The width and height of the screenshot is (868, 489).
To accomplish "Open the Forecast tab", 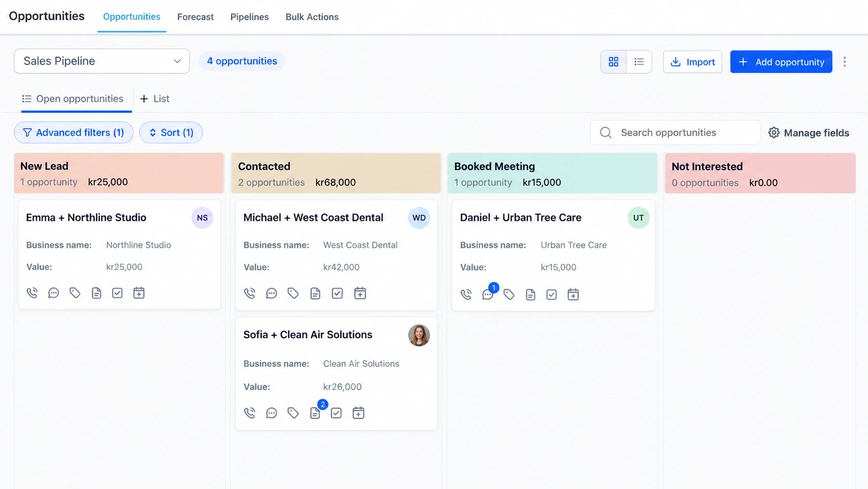I will pyautogui.click(x=195, y=17).
